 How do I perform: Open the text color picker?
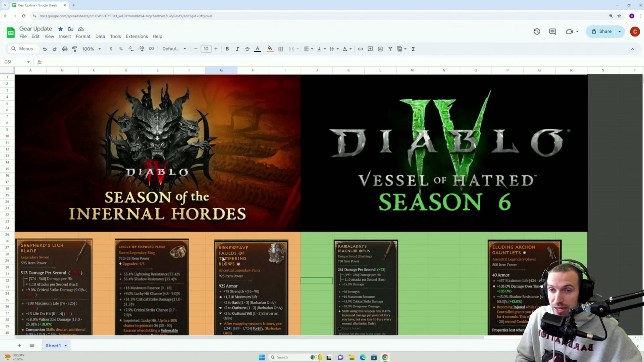coord(258,49)
